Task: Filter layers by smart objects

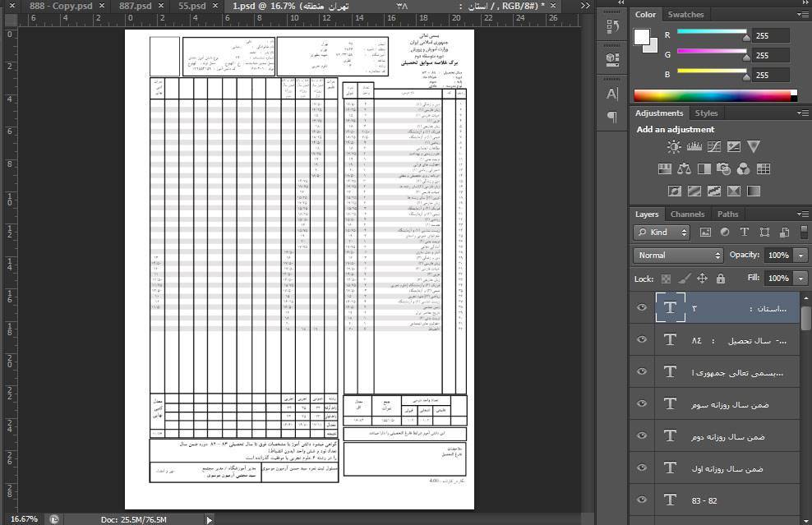Action: point(784,233)
